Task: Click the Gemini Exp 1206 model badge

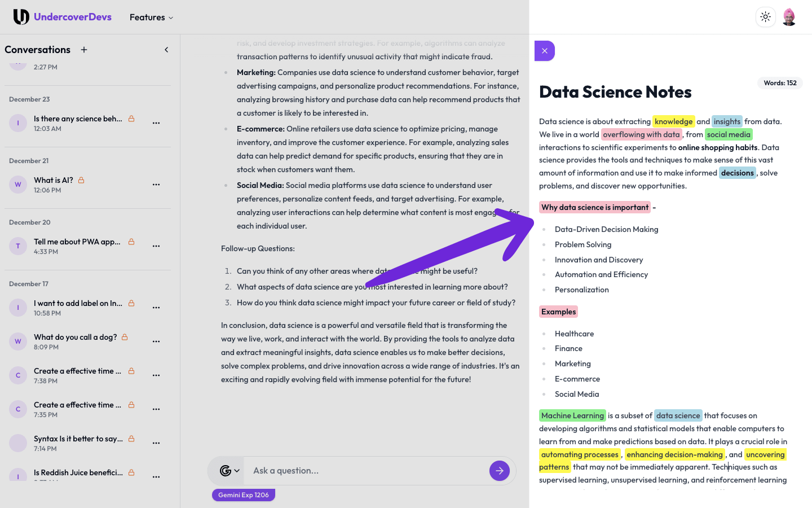Action: point(244,495)
